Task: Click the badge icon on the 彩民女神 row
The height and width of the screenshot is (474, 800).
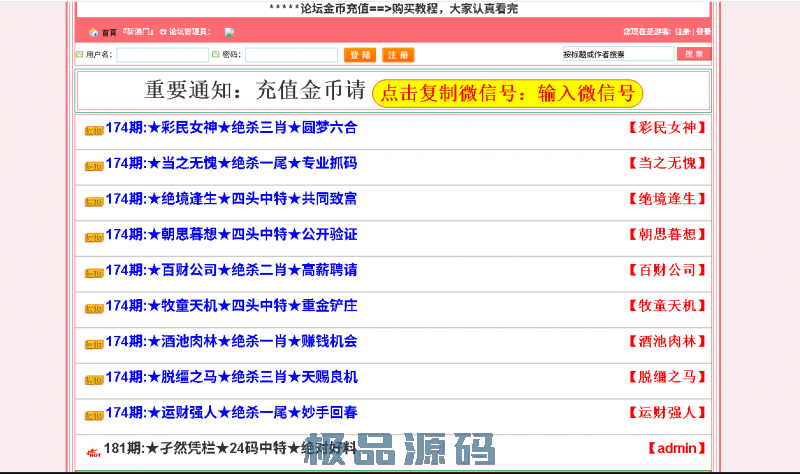Action: [x=94, y=131]
